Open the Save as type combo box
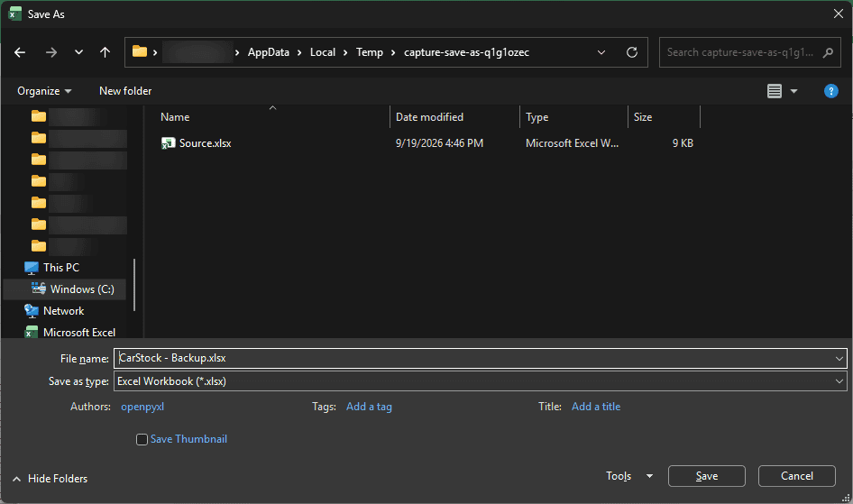The width and height of the screenshot is (853, 504). (x=481, y=381)
